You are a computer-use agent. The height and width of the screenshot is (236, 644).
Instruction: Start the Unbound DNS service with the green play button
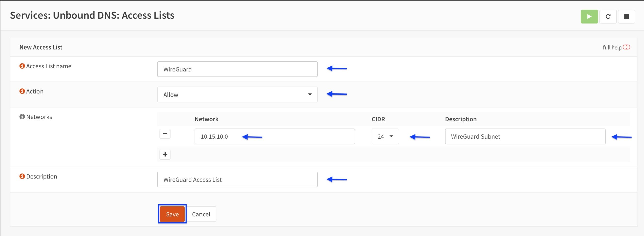tap(589, 17)
